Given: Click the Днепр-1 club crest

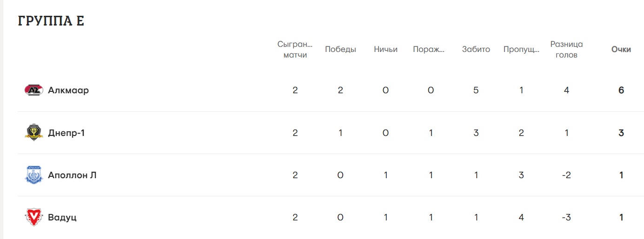Looking at the screenshot, I should pos(33,133).
